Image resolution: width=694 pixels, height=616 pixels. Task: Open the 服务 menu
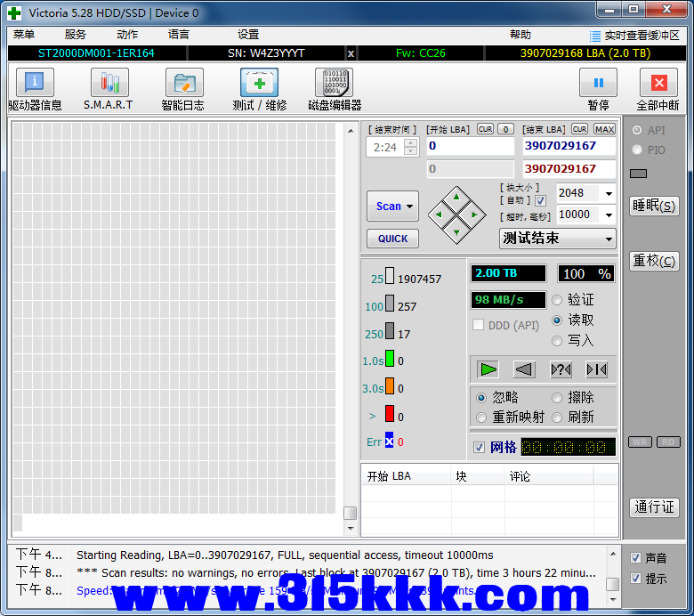click(76, 35)
